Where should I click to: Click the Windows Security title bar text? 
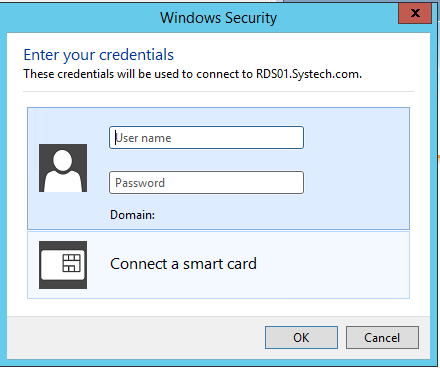(218, 18)
